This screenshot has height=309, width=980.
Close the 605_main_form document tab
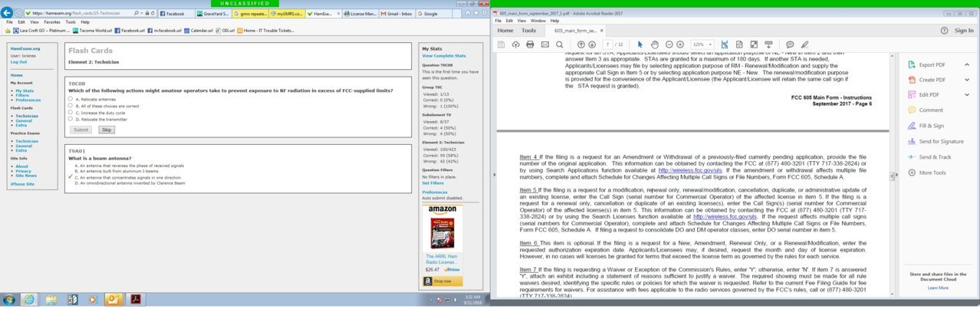(603, 31)
